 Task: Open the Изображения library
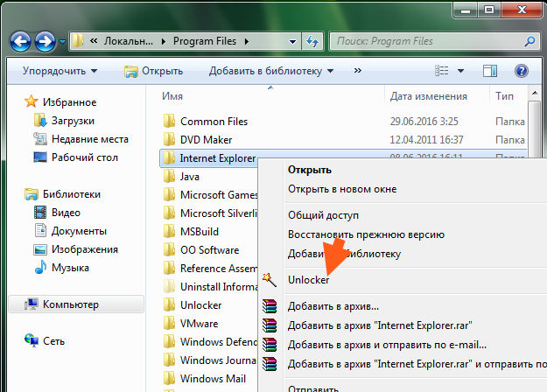[85, 249]
